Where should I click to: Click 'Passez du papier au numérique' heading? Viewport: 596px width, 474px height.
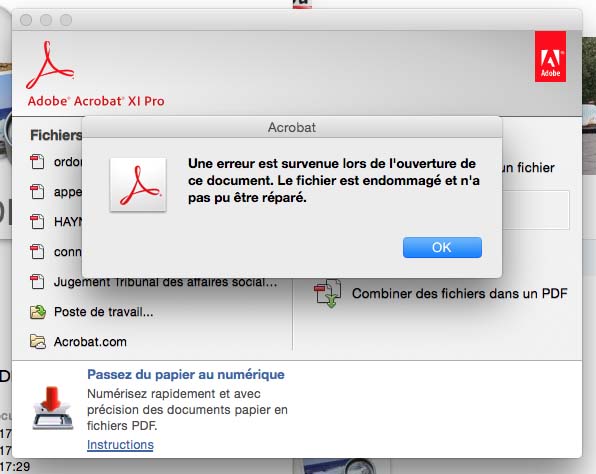pos(185,374)
